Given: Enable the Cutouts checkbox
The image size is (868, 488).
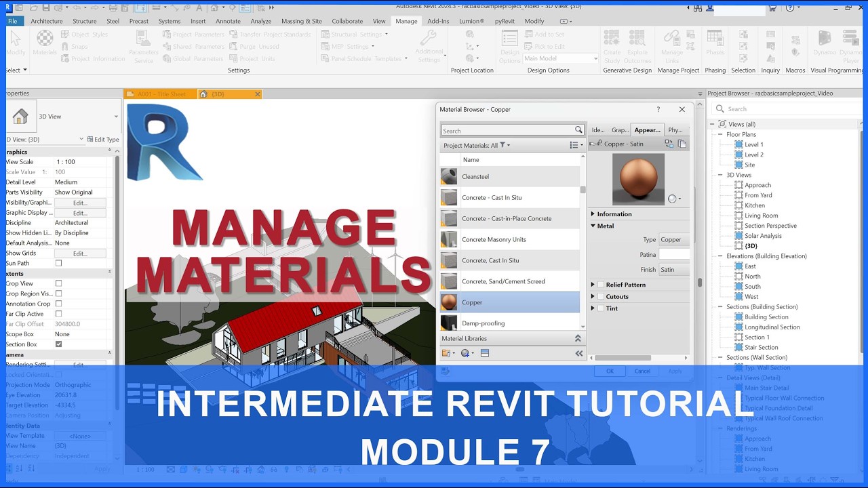Looking at the screenshot, I should click(x=601, y=296).
